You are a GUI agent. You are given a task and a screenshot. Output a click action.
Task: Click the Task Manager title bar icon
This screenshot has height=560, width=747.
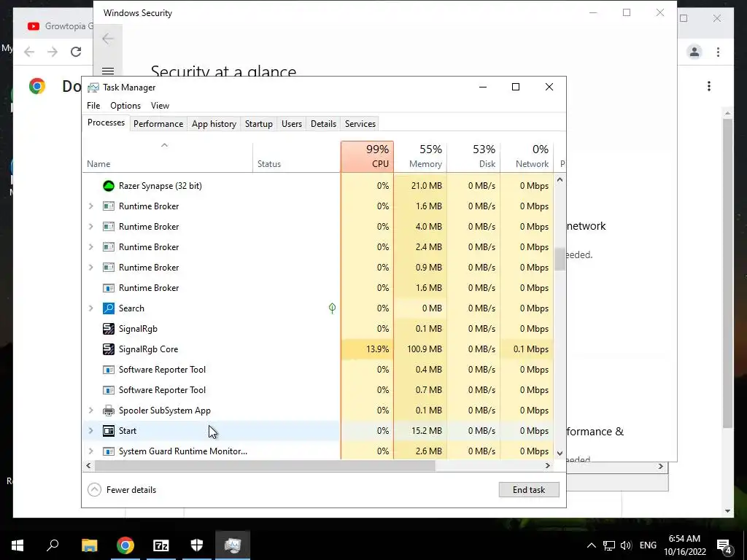pos(93,87)
